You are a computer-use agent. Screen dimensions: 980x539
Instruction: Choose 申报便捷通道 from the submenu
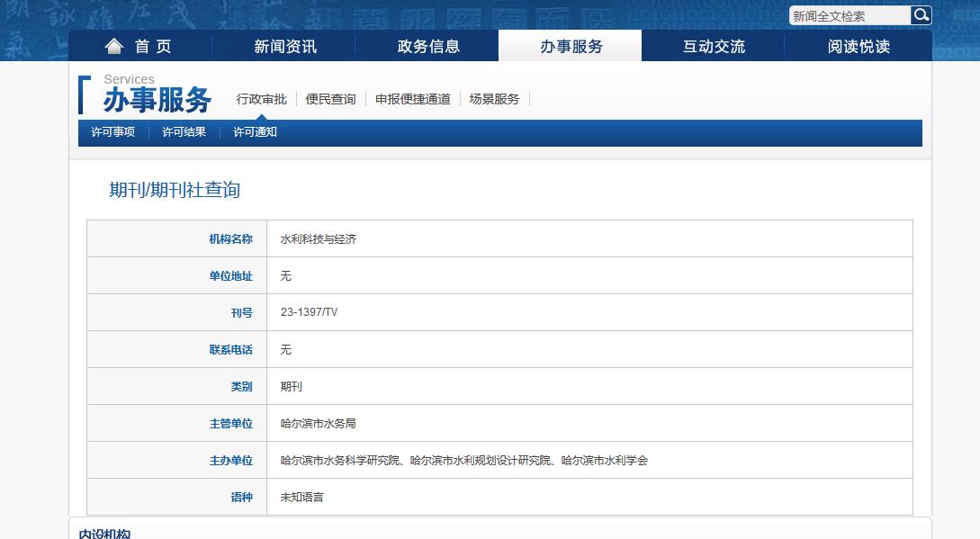pyautogui.click(x=412, y=99)
